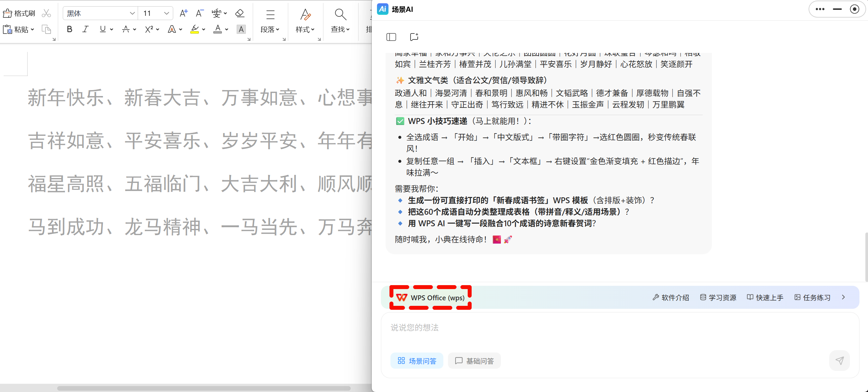The width and height of the screenshot is (868, 392).
Task: Click the Format Painter (格式刷) icon
Action: point(19,13)
